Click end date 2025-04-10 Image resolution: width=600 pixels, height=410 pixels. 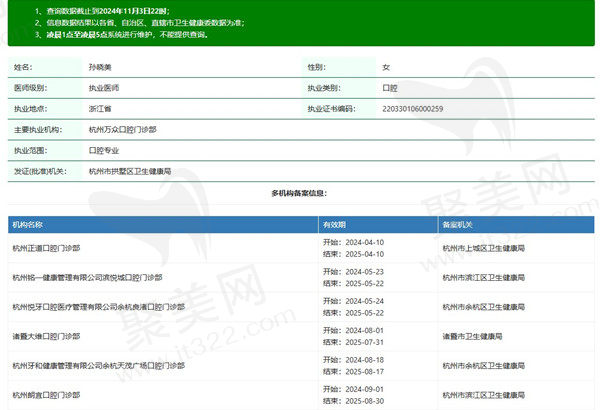click(x=365, y=254)
